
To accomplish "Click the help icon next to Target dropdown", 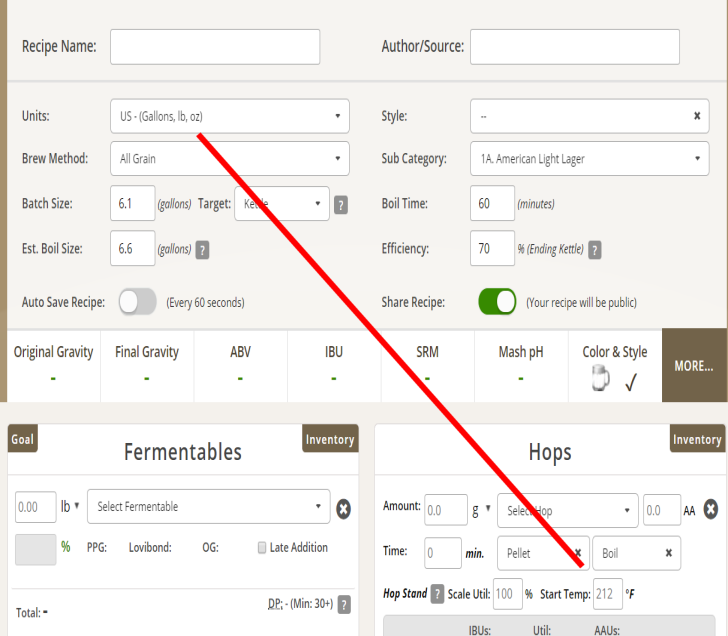I will click(x=341, y=205).
